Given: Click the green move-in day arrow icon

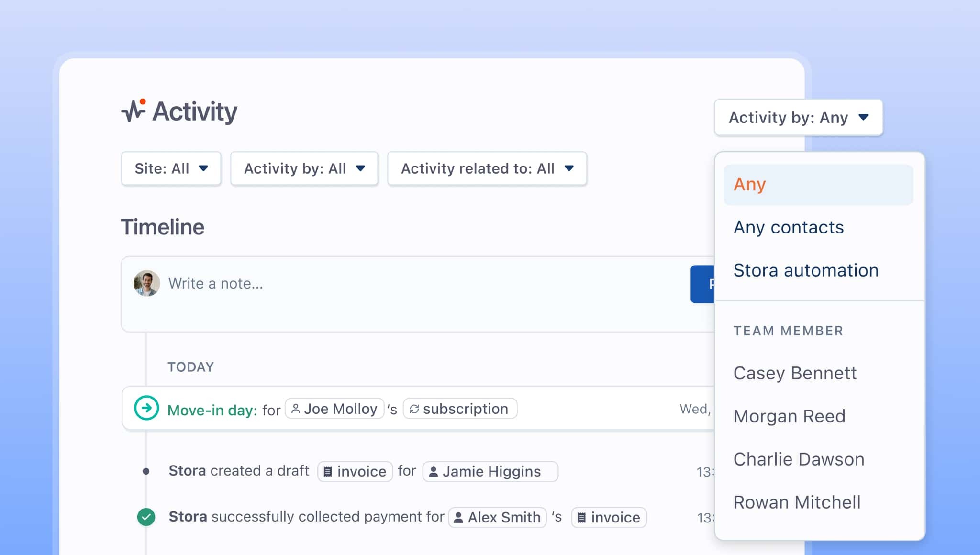Looking at the screenshot, I should 146,408.
